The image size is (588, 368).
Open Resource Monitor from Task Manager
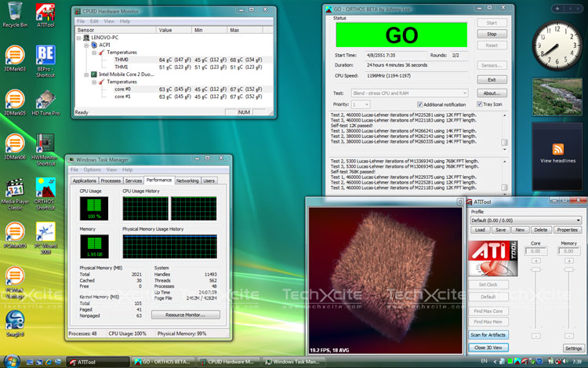point(186,315)
